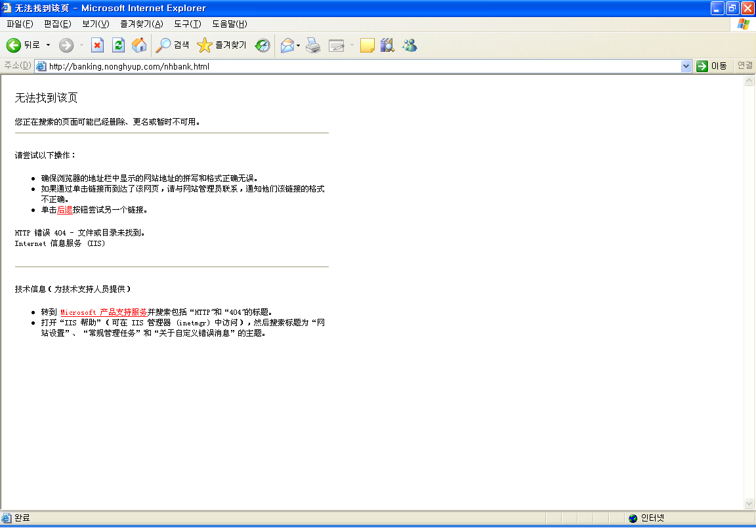Open the History clock icon pane
756x532 pixels.
262,45
